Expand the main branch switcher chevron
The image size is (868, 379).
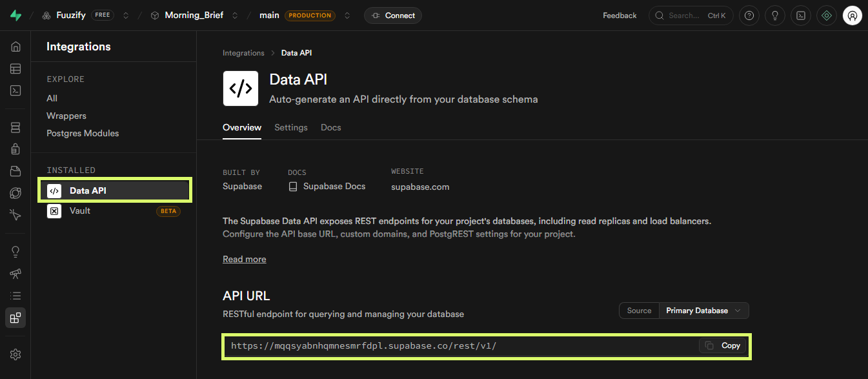point(347,15)
